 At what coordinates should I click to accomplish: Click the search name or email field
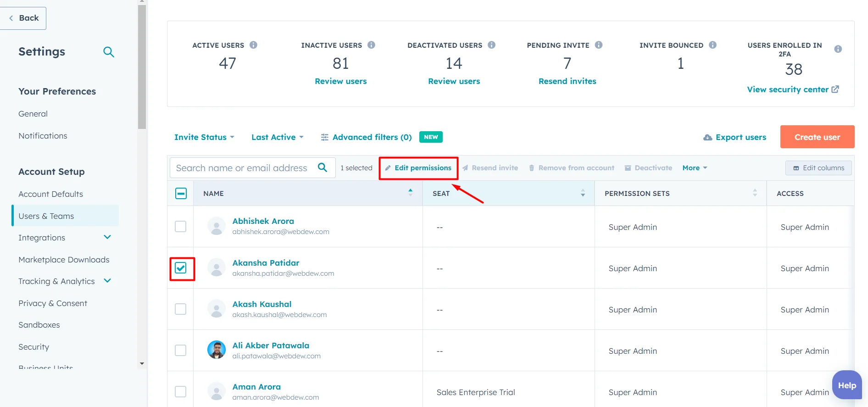point(242,168)
